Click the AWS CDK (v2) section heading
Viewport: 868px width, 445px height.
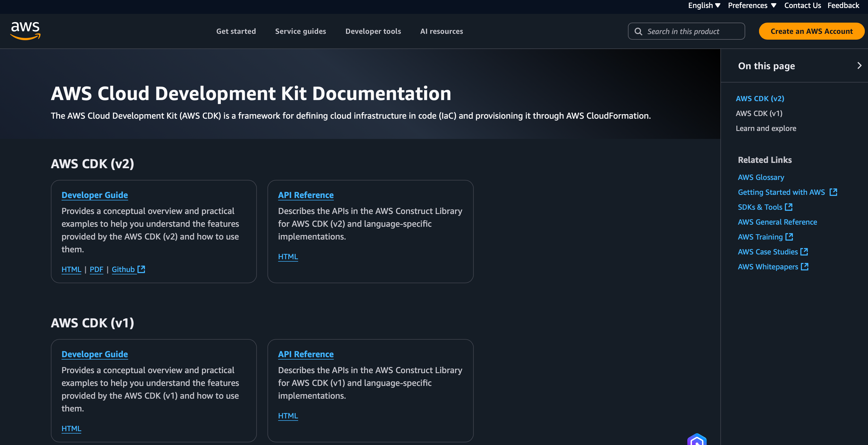coord(92,164)
